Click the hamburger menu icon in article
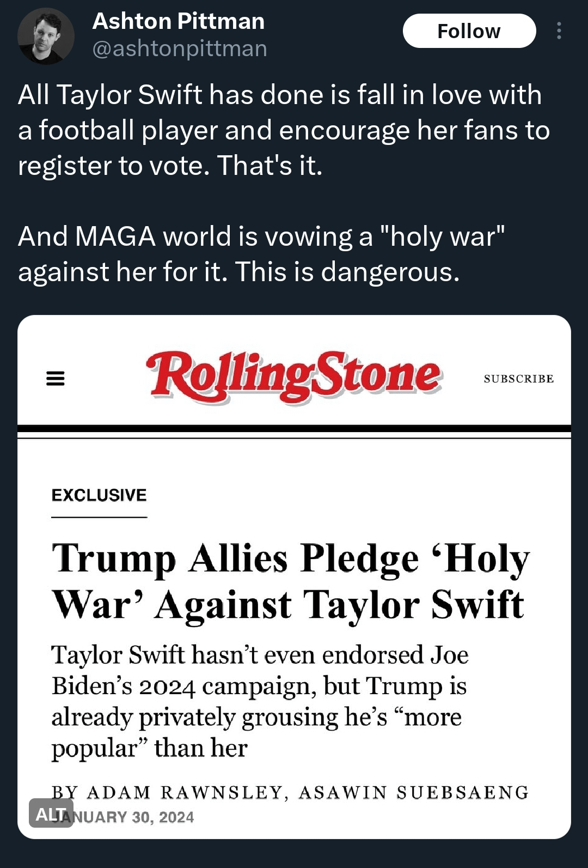The width and height of the screenshot is (588, 868). tap(56, 378)
